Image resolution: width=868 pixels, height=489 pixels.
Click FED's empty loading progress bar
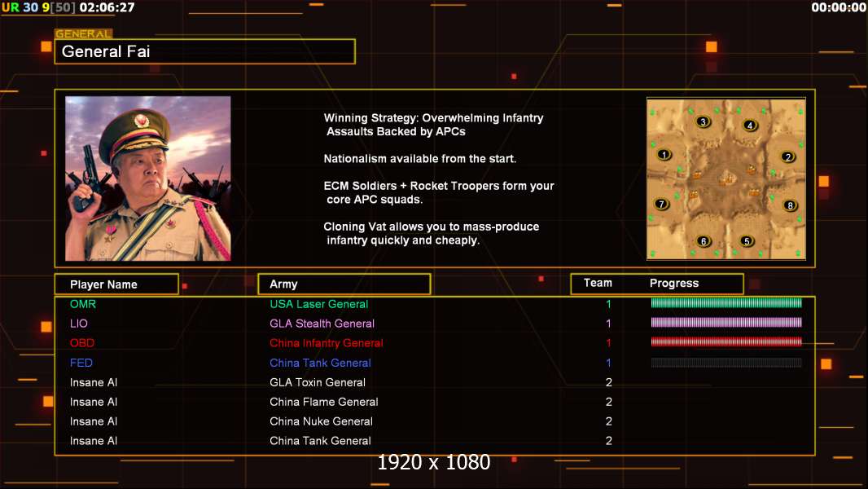tap(726, 363)
